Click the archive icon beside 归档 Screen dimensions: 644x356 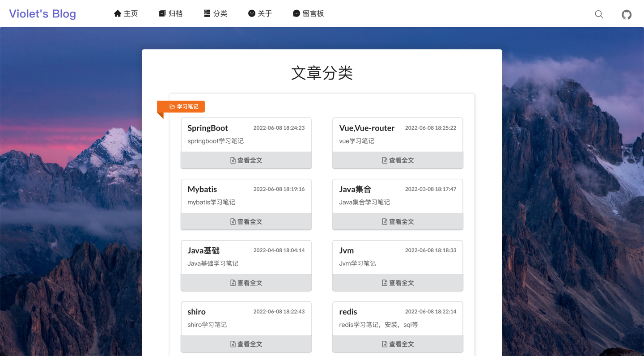[162, 13]
